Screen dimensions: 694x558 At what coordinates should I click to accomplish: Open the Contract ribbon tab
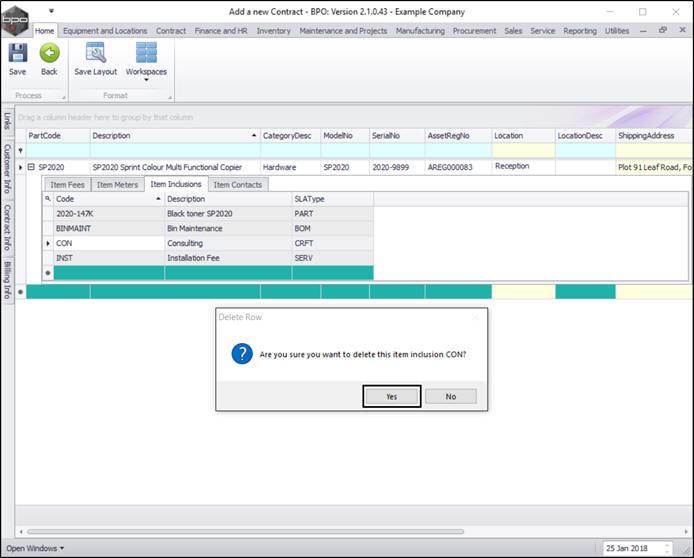[171, 31]
